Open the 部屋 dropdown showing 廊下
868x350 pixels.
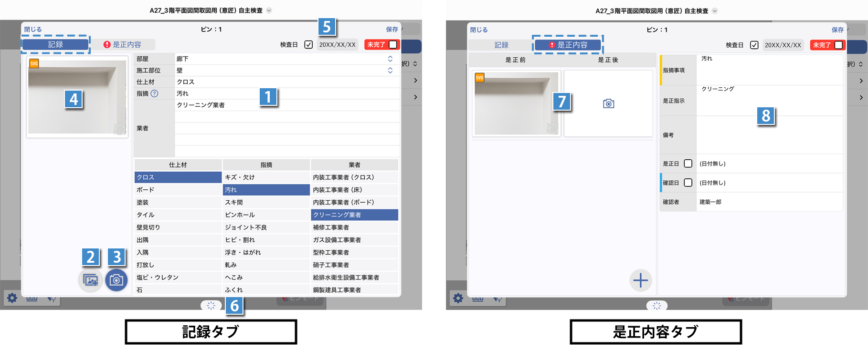coord(390,59)
